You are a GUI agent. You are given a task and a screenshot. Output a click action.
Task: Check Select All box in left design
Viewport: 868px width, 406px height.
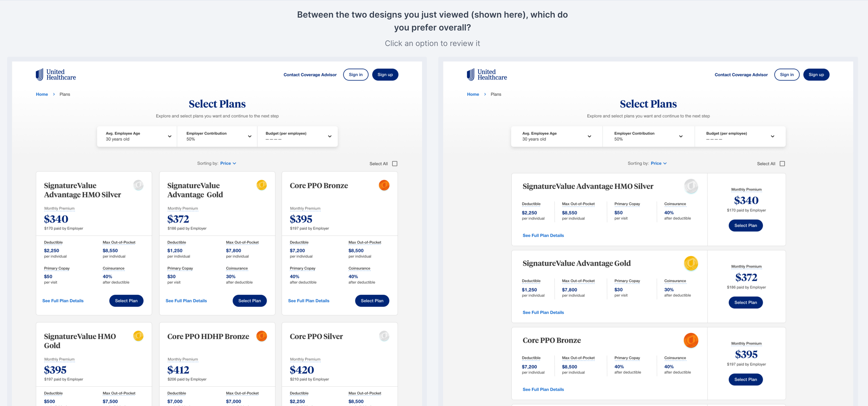coord(395,164)
